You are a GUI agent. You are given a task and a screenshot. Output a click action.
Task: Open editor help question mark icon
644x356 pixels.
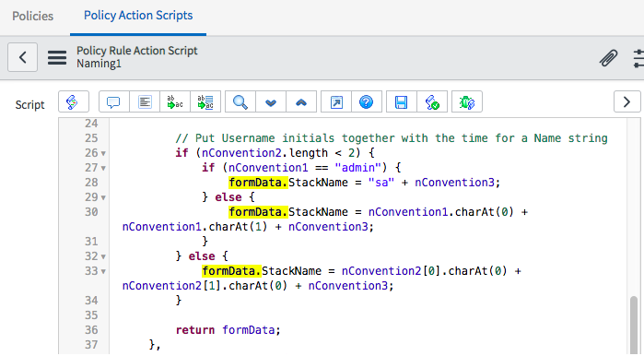point(367,102)
